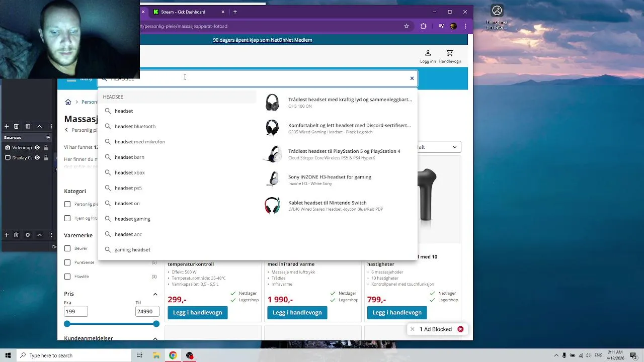This screenshot has width=644, height=362.
Task: Click the minimum price slider handle
Action: (67, 324)
